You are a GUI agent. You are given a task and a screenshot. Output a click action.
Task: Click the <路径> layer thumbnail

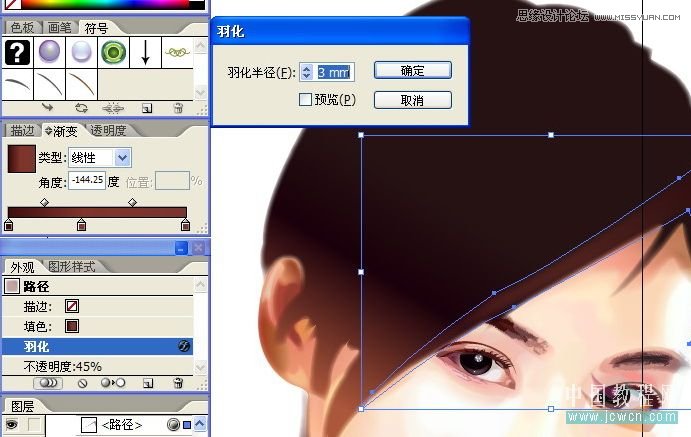[x=89, y=425]
